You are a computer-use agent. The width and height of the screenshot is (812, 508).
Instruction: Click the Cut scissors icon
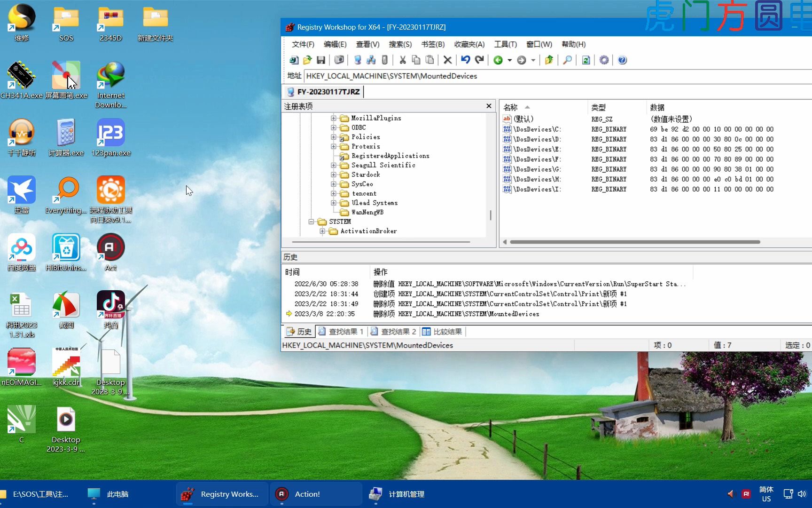pos(403,60)
